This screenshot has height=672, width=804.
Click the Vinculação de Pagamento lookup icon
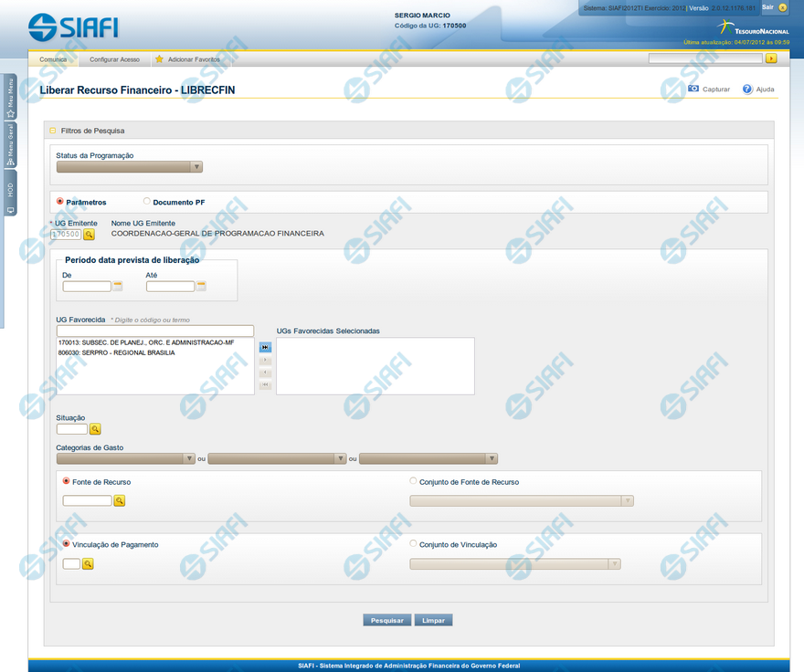pos(88,564)
